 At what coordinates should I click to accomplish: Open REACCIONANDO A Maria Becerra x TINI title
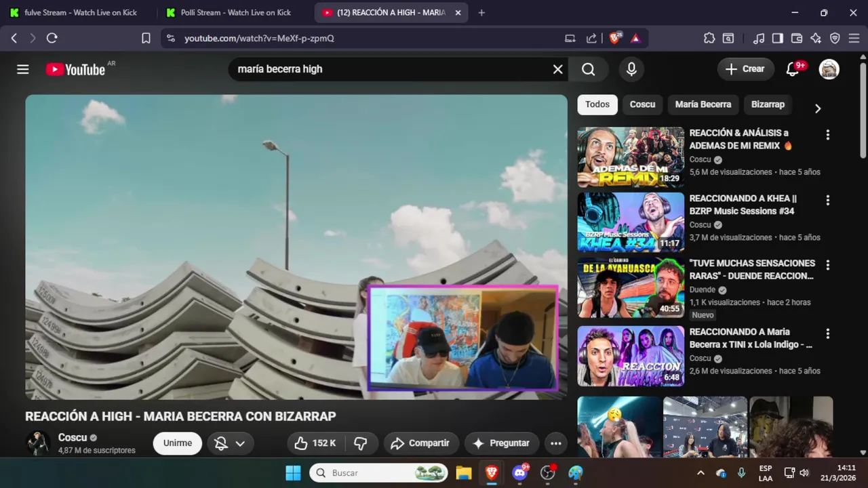point(751,338)
